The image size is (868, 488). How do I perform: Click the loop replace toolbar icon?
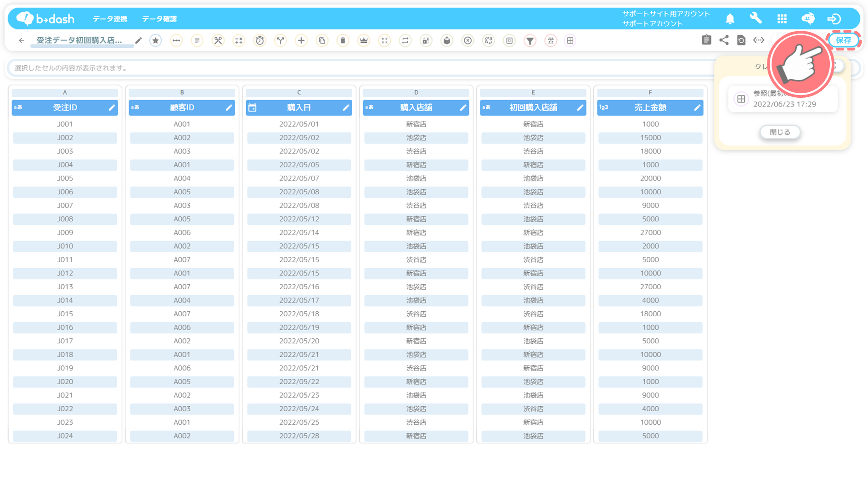(x=405, y=40)
